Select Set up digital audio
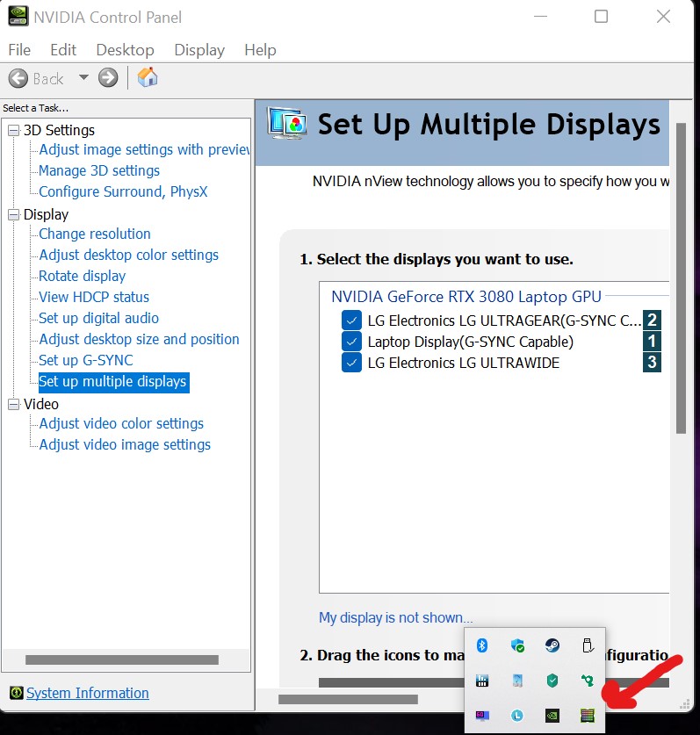 98,318
